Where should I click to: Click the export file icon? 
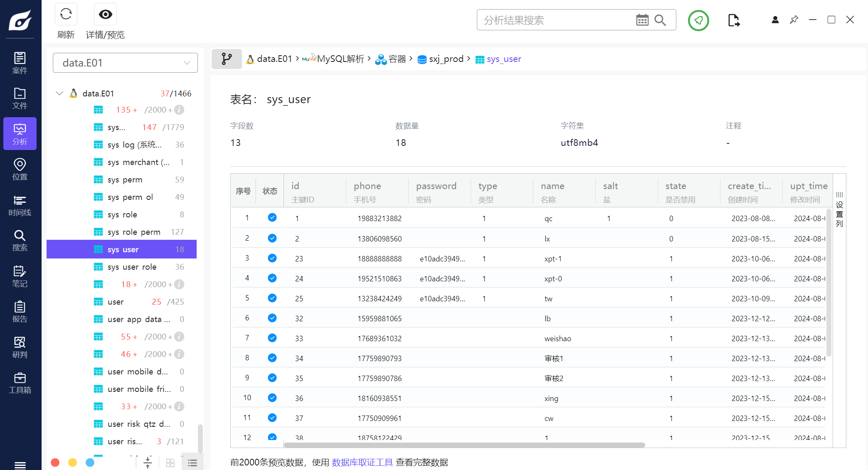pyautogui.click(x=734, y=20)
